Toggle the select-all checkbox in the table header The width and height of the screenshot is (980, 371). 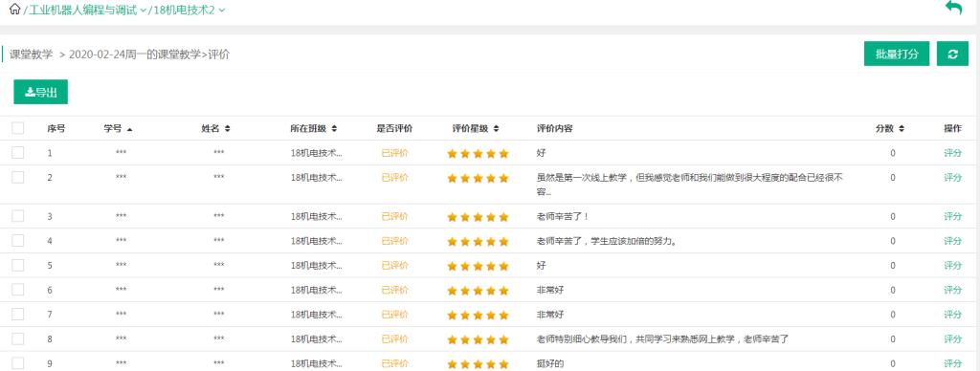click(18, 128)
